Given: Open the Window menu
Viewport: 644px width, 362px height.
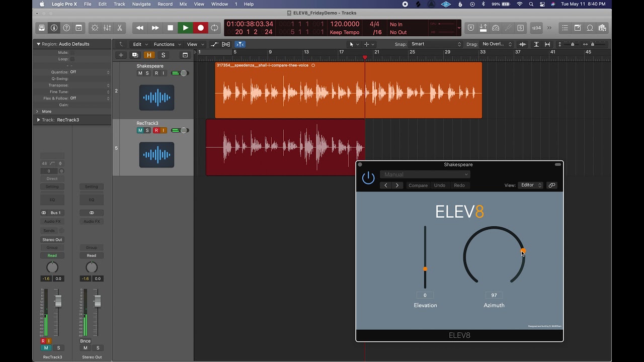Looking at the screenshot, I should pyautogui.click(x=219, y=4).
